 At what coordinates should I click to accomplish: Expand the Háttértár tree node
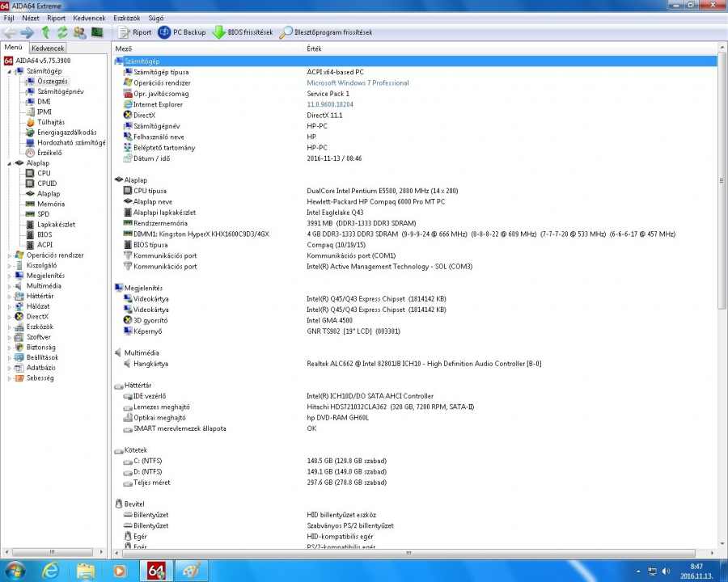pos(9,296)
